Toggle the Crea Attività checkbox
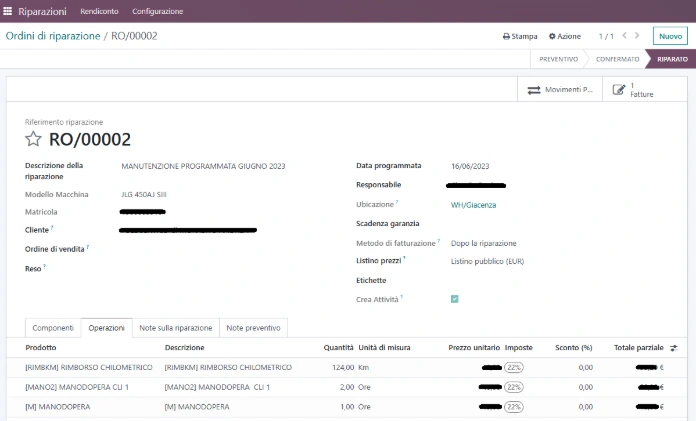Image resolution: width=696 pixels, height=421 pixels. point(455,299)
